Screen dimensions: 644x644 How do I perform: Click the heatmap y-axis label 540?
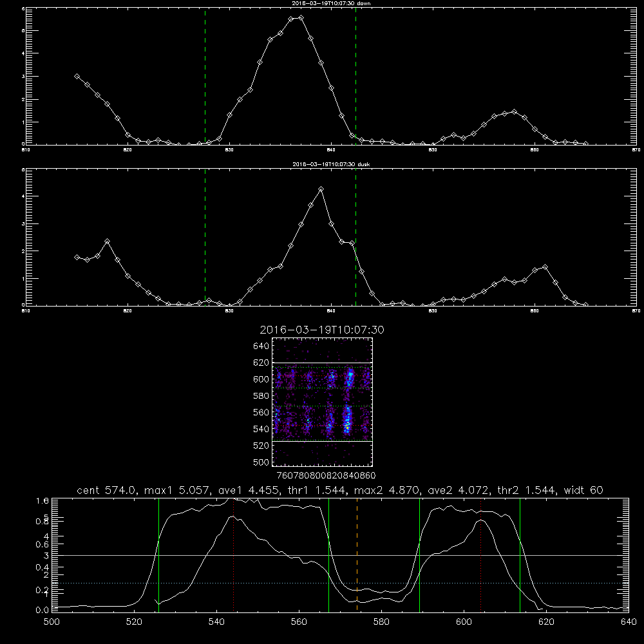[261, 429]
